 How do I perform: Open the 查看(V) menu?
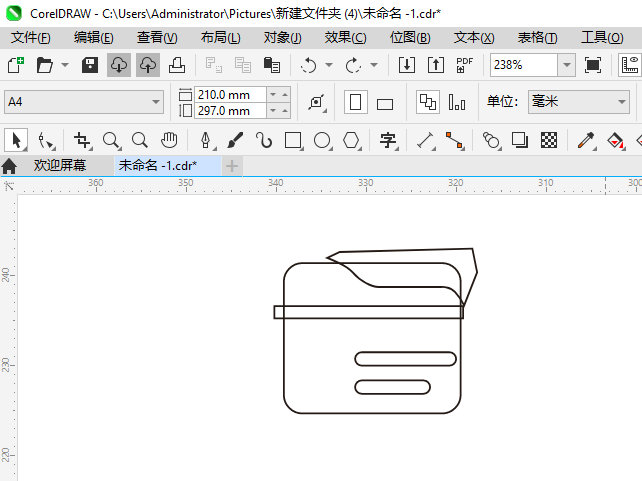[157, 38]
